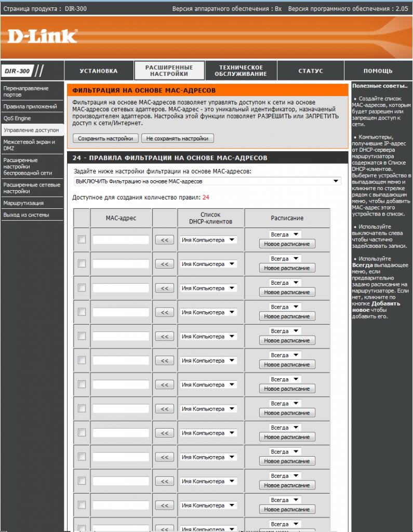Go to ТЕХНИЧЕСКОЕ ОБСЛУЖИВАНИЕ tab
The image size is (413, 532).
[241, 71]
